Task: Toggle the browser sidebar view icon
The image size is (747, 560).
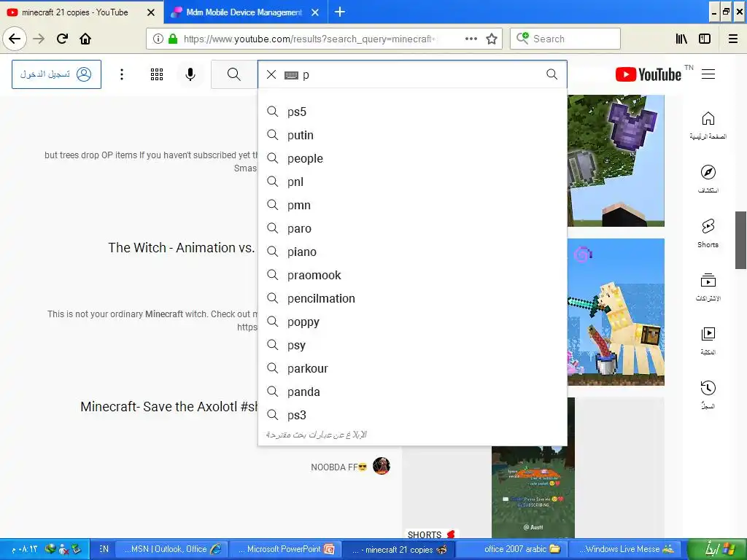Action: coord(705,39)
